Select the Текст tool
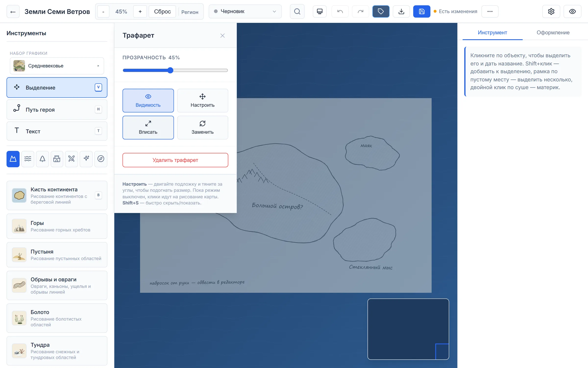The image size is (588, 368). pyautogui.click(x=57, y=131)
